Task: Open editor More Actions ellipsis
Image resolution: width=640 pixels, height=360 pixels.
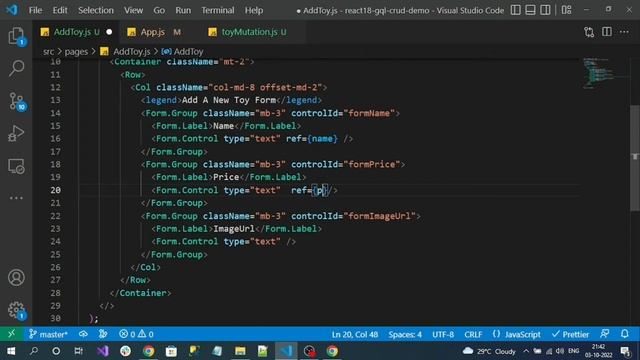Action: [624, 32]
